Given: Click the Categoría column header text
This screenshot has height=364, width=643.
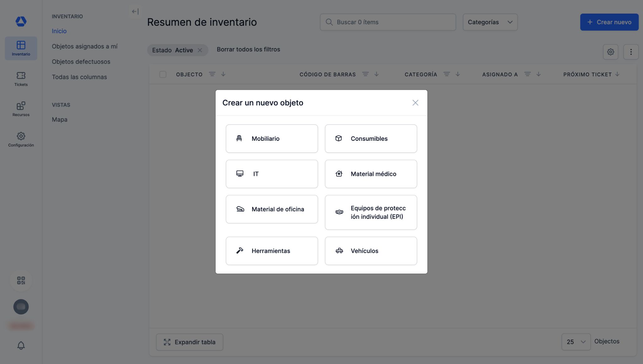Looking at the screenshot, I should click(x=421, y=74).
